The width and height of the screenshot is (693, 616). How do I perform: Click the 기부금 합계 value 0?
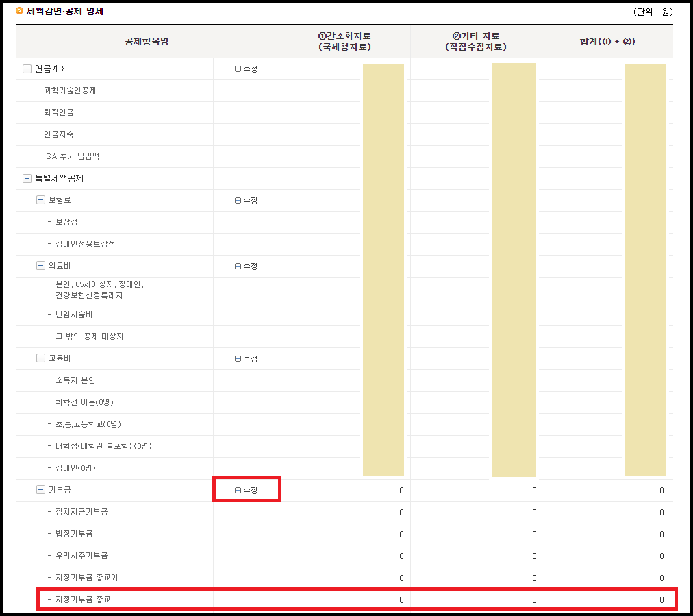pos(661,491)
